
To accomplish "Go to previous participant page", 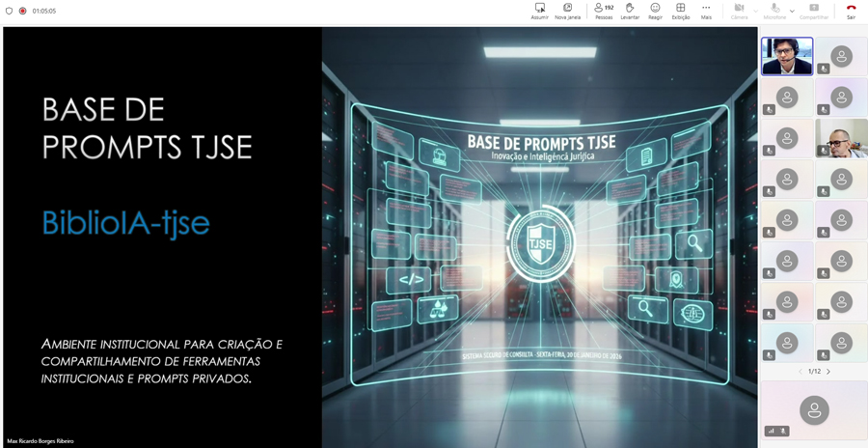I will point(800,372).
